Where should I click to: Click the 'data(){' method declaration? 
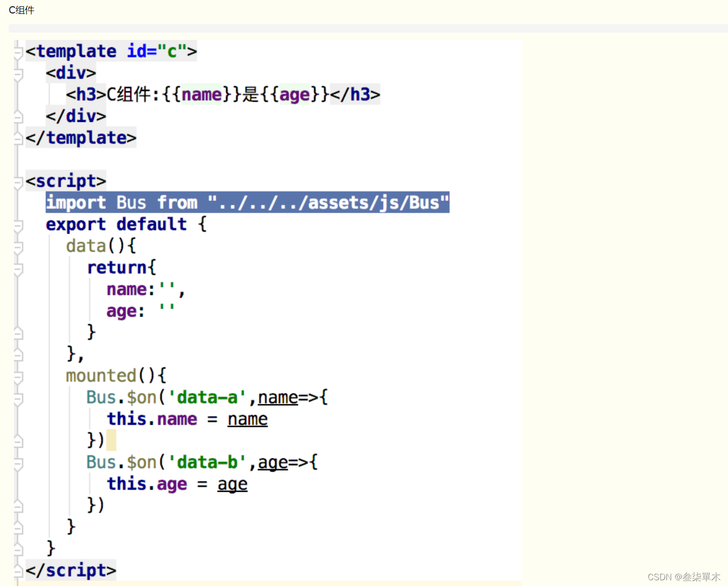101,246
